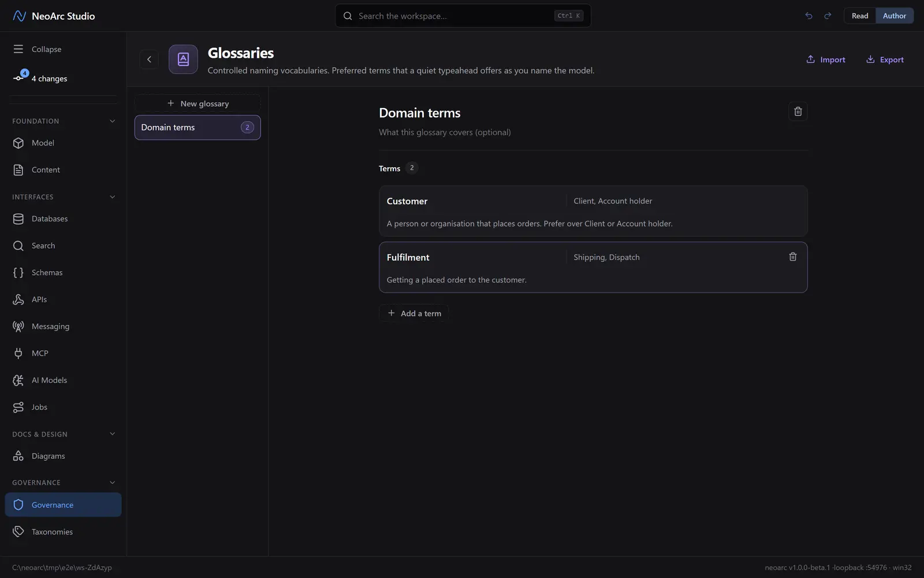
Task: Focus the Search the workspace field
Action: [x=463, y=16]
